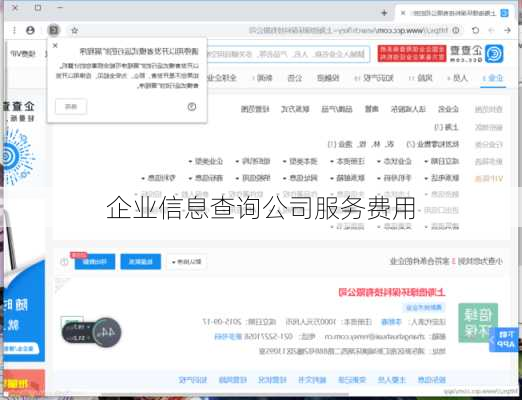Expand the 商标信息 VIP filter dropdown
The image size is (522, 400).
pos(206,178)
